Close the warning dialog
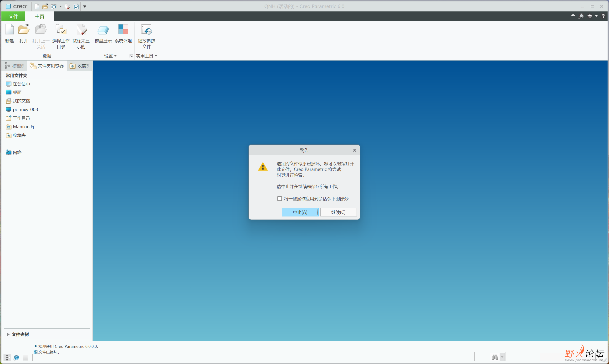This screenshot has width=609, height=364. (354, 150)
